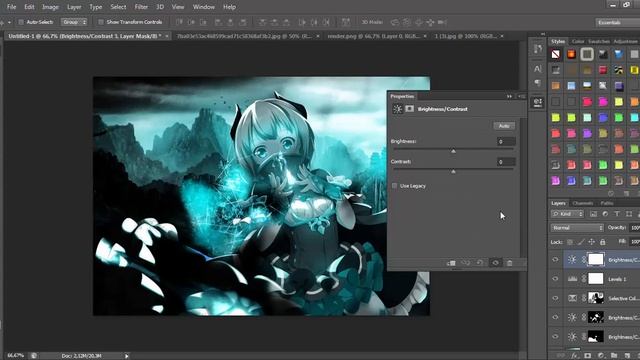Screen dimensions: 640x360
Task: Open the Filter menu
Action: pyautogui.click(x=141, y=7)
